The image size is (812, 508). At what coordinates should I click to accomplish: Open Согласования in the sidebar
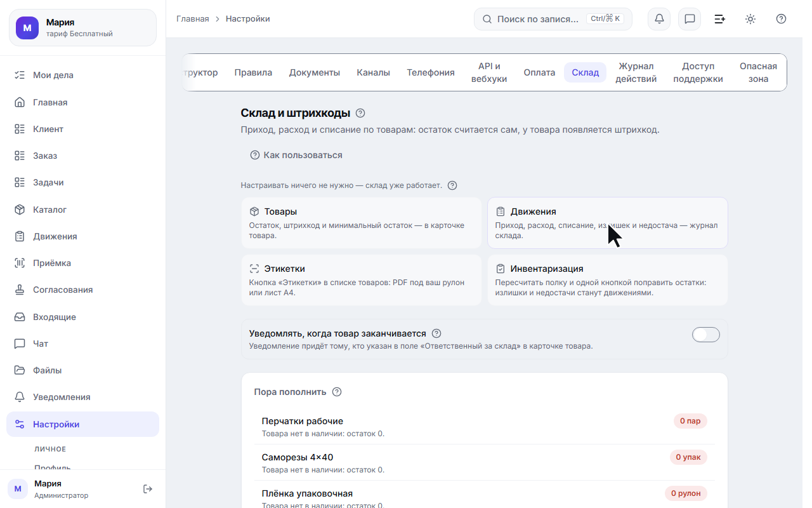[82, 290]
